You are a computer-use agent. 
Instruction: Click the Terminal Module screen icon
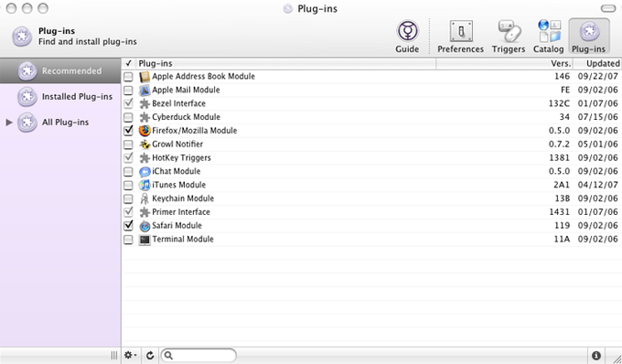click(145, 240)
